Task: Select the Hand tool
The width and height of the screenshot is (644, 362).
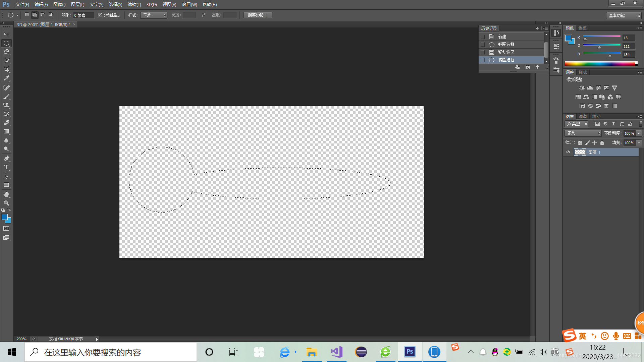Action: point(6,194)
